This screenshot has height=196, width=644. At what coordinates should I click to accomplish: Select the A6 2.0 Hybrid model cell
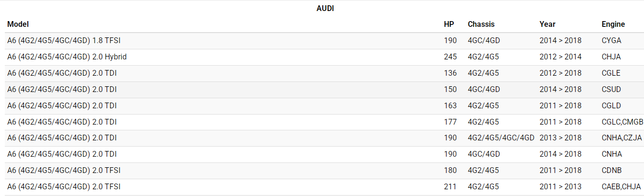tap(67, 57)
